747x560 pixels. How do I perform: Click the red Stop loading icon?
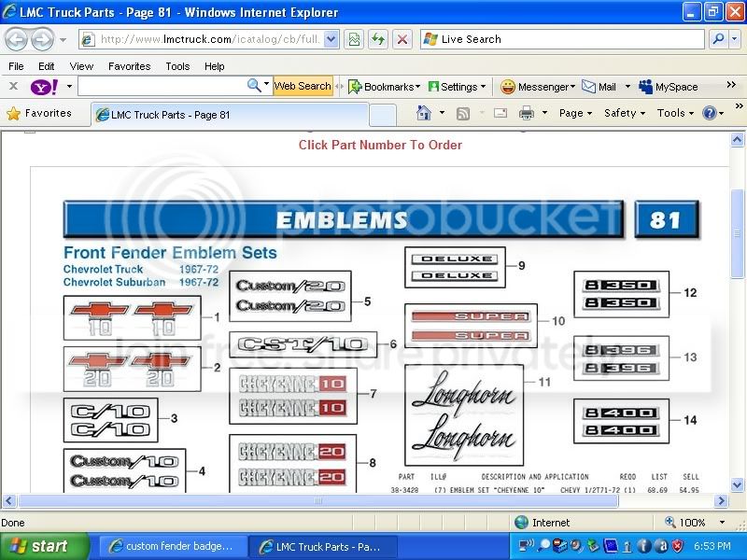coord(402,39)
